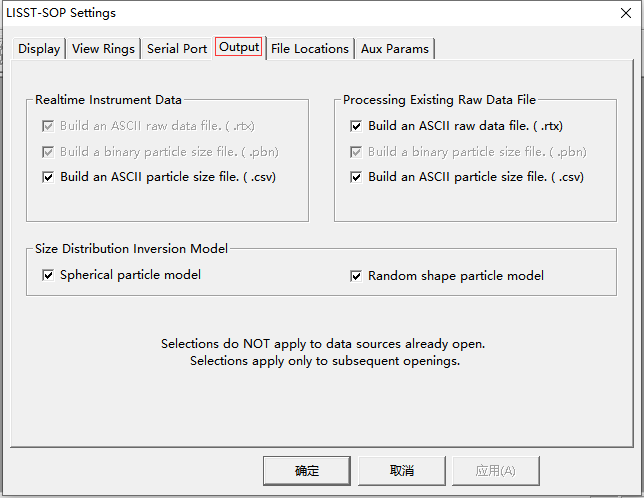
Task: Click the 确定 (OK) button
Action: [x=307, y=470]
